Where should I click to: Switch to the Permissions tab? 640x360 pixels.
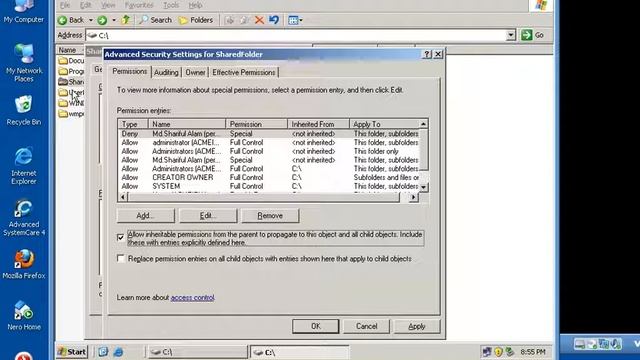point(129,71)
